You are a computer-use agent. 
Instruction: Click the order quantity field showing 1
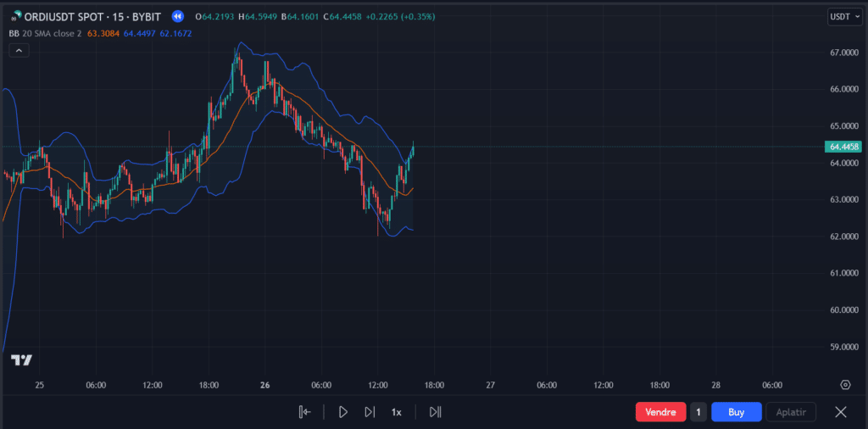(698, 412)
